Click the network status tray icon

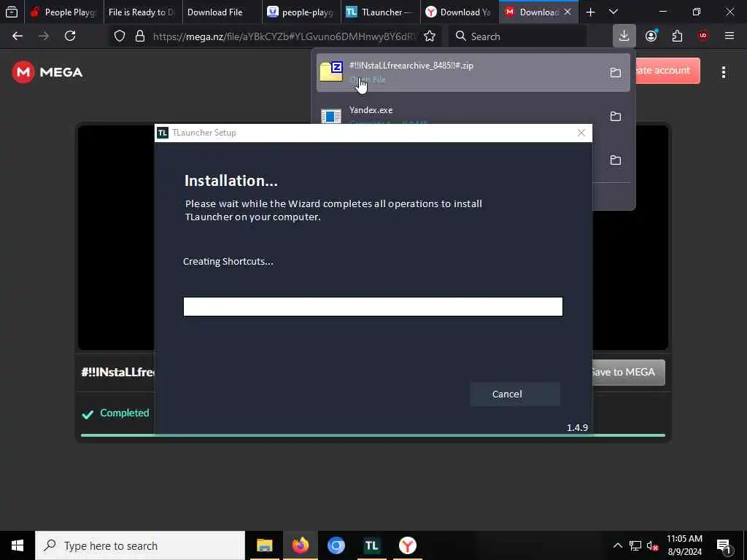tap(635, 545)
